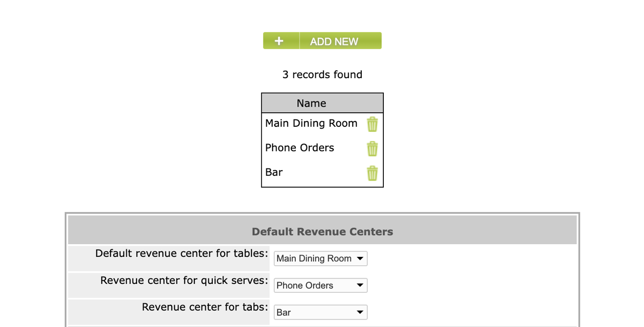Click the Default Revenue Centers header
The height and width of the screenshot is (327, 644).
[x=322, y=231]
